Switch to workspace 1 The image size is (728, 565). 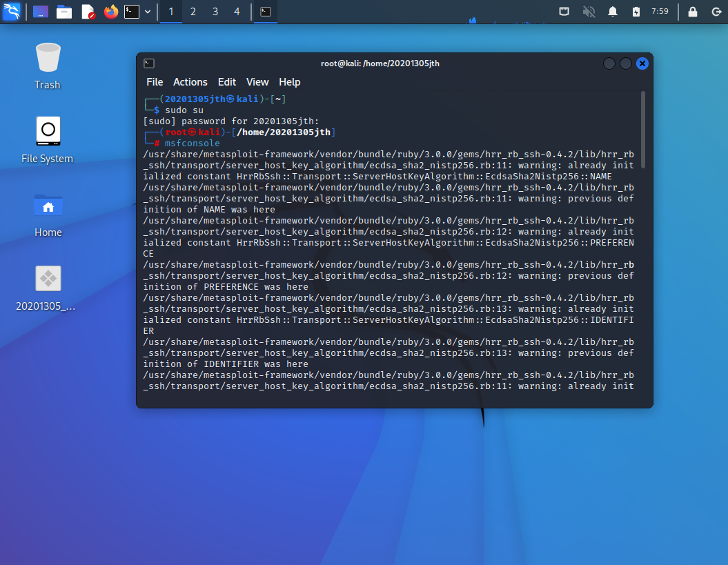coord(171,12)
